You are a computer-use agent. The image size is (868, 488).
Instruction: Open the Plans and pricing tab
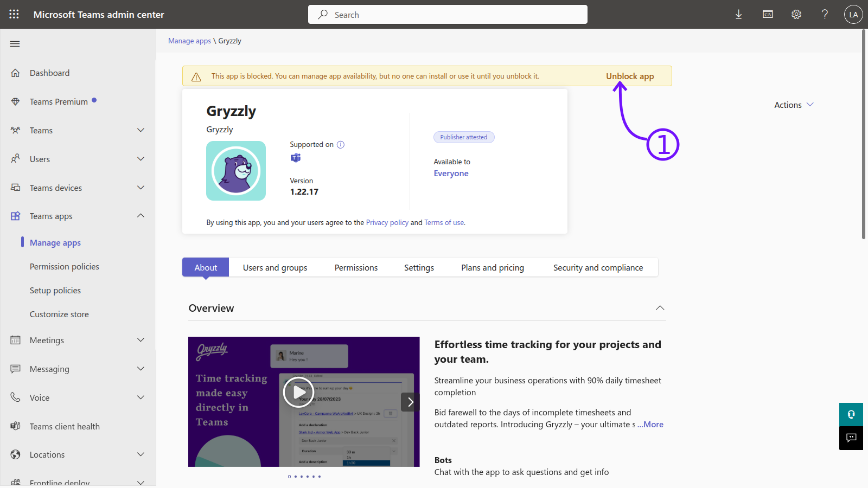[x=493, y=267]
